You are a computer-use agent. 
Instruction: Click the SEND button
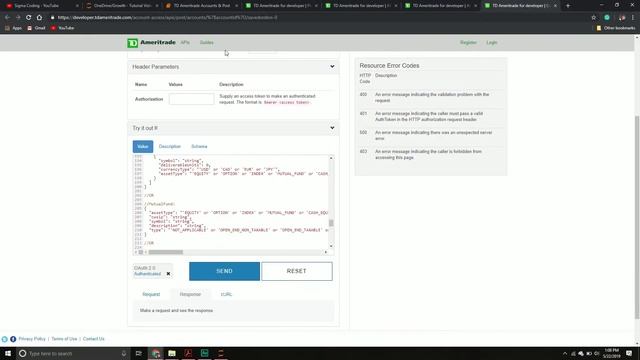(x=224, y=271)
